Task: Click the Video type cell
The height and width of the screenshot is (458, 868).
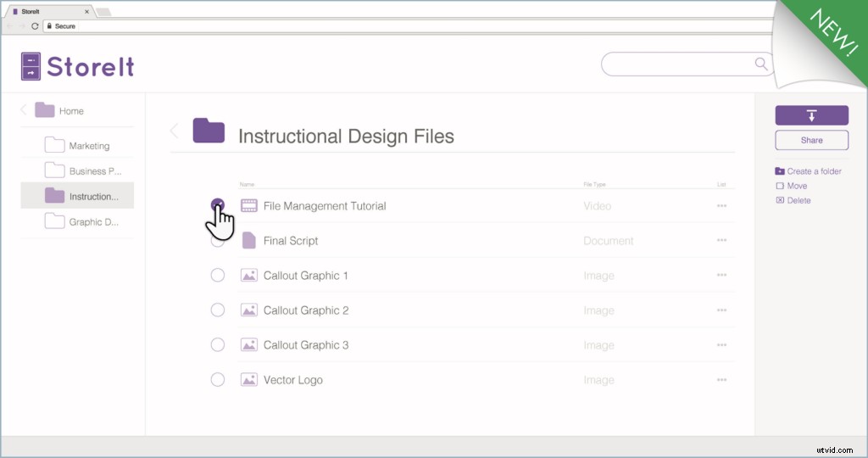Action: point(598,206)
